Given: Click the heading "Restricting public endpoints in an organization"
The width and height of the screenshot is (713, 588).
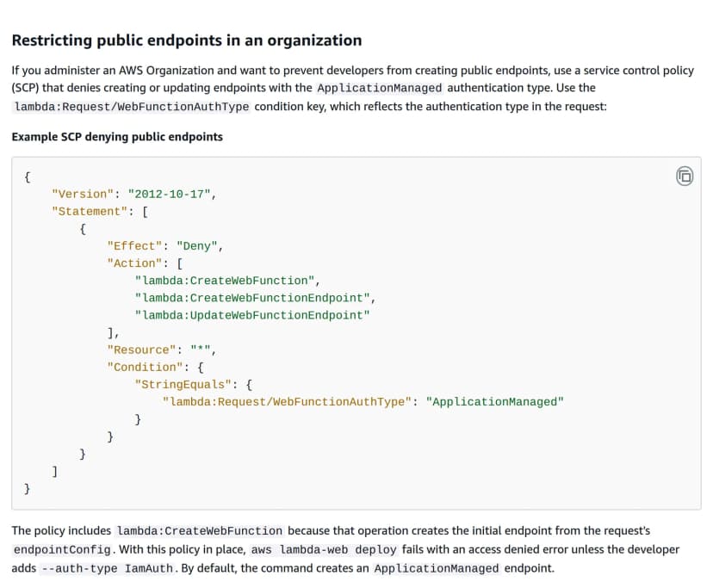Looking at the screenshot, I should (x=187, y=40).
